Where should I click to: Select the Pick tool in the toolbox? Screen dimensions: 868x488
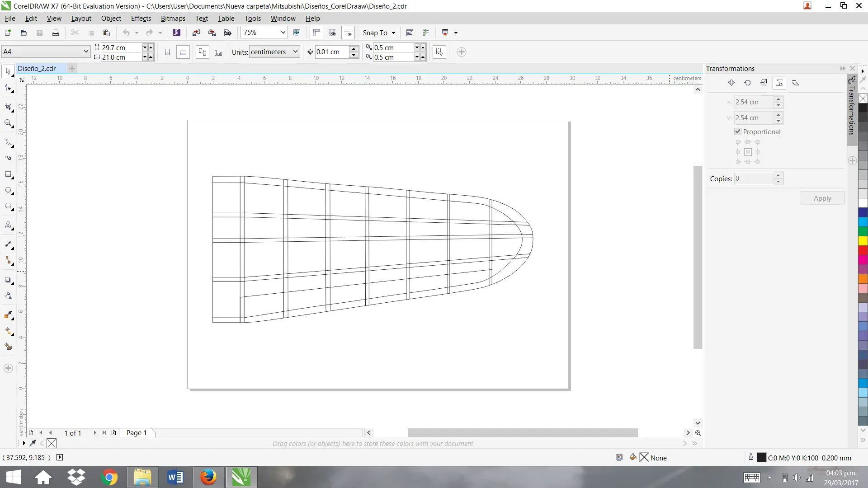pyautogui.click(x=8, y=71)
